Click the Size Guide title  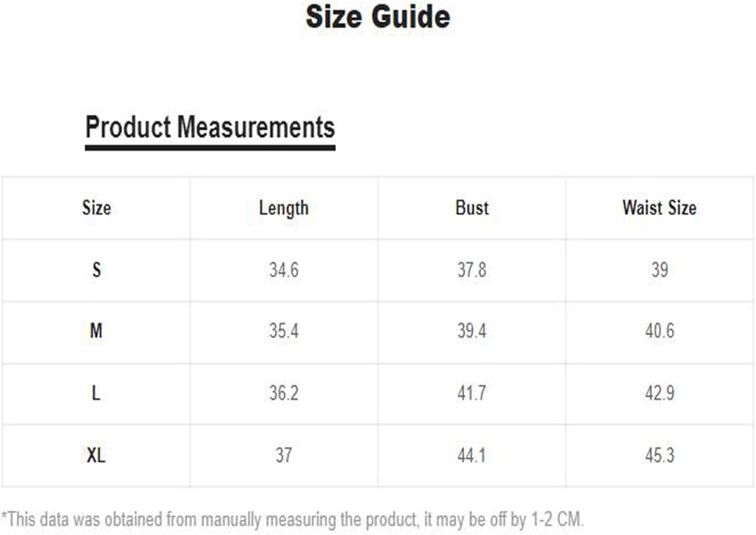[x=378, y=17]
